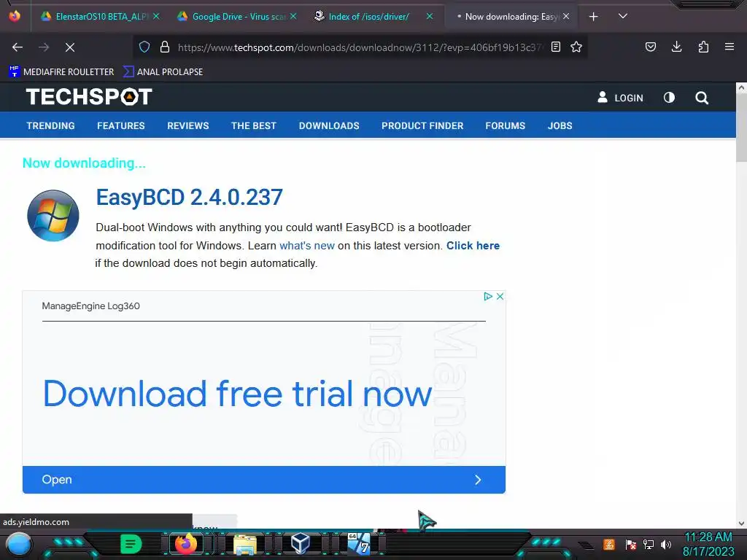
Task: Bookmark this page with the star
Action: coord(576,47)
